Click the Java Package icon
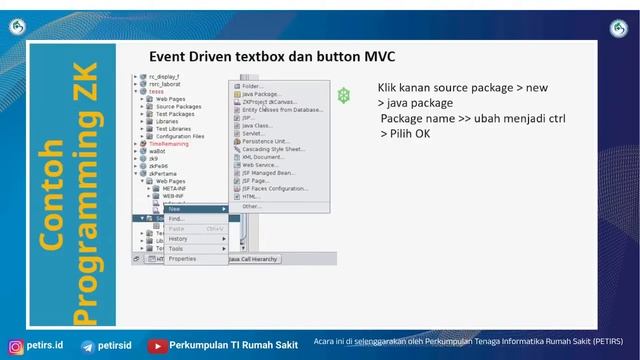Viewport: 640px width, 360px height. click(237, 94)
